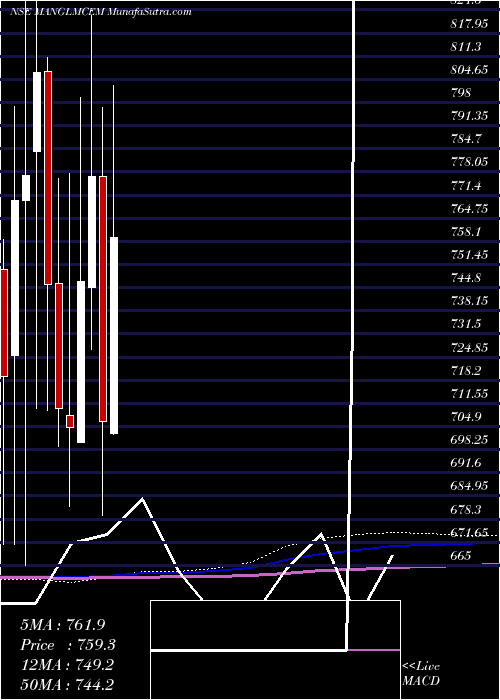Click the small red candlestick near 704.9
Screen dimensions: 500x700
click(x=70, y=421)
